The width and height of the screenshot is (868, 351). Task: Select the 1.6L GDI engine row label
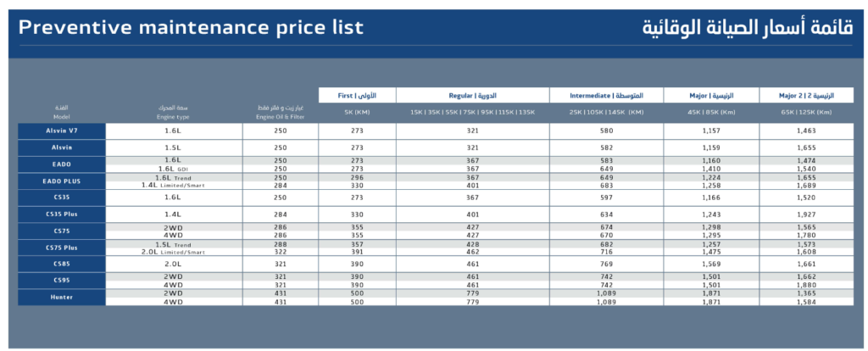(173, 169)
